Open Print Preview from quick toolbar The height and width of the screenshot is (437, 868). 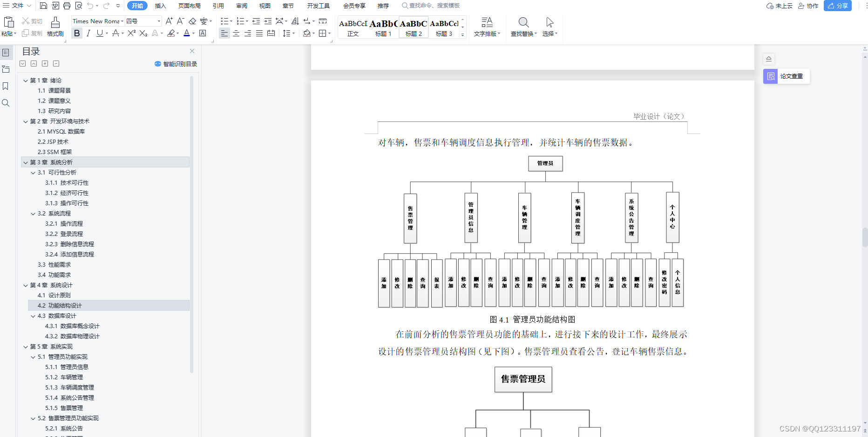point(78,6)
